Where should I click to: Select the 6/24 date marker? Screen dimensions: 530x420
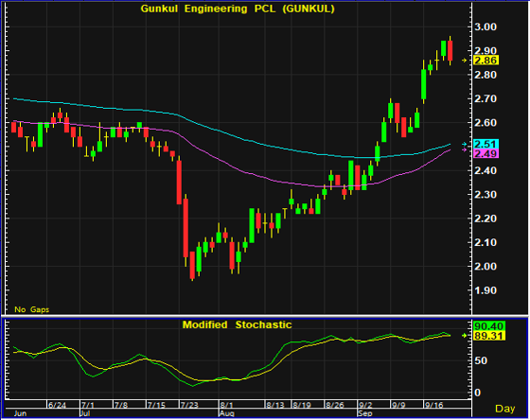[x=57, y=405]
